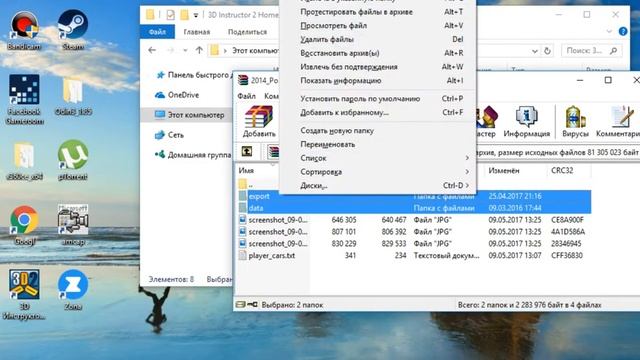Open Bandicam desktop shortcut

24,31
